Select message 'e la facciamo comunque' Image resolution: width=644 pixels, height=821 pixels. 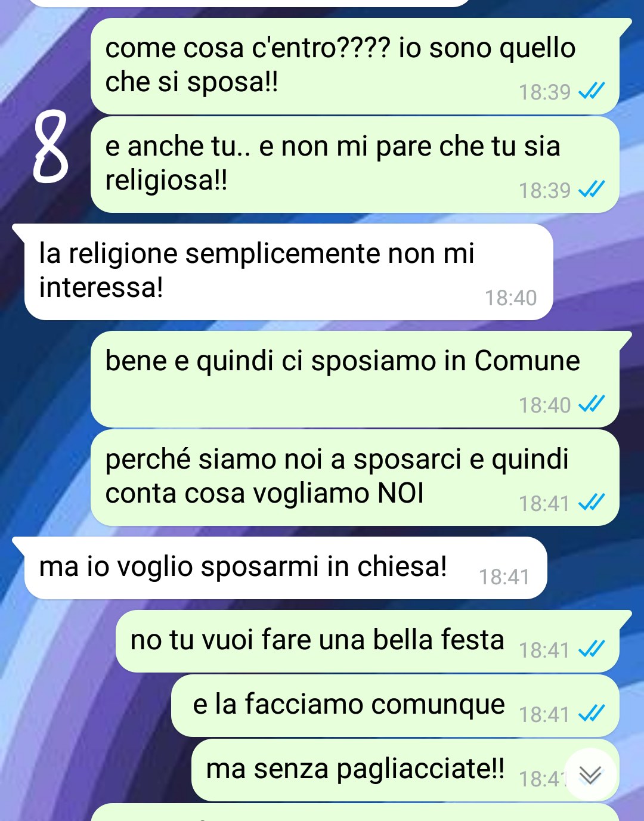click(395, 705)
